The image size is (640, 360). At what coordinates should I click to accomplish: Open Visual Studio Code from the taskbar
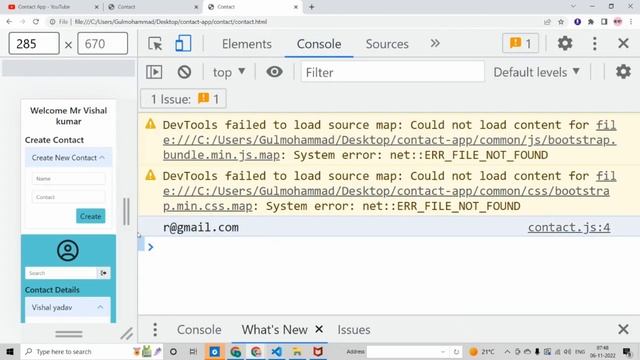point(276,351)
